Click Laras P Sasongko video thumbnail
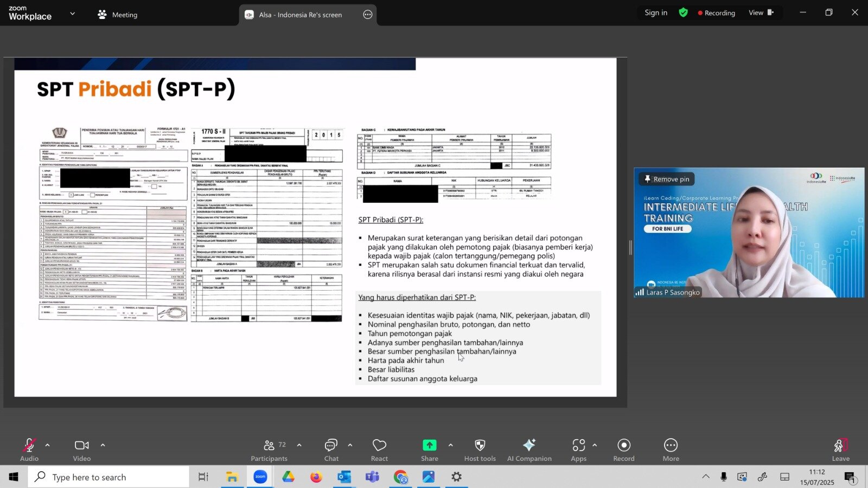The height and width of the screenshot is (488, 868). click(x=749, y=233)
